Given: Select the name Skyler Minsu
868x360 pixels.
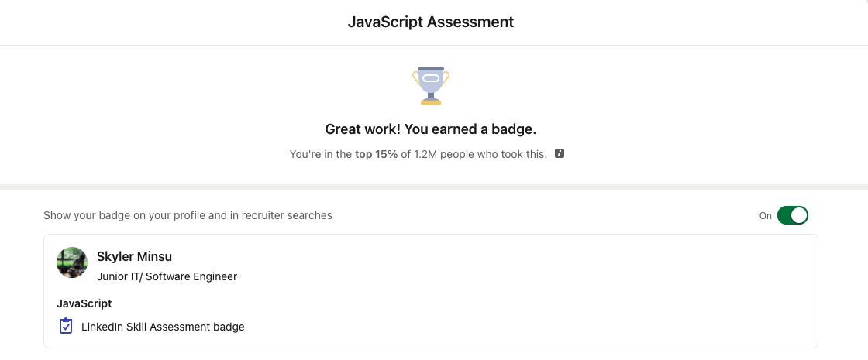Looking at the screenshot, I should coord(135,256).
